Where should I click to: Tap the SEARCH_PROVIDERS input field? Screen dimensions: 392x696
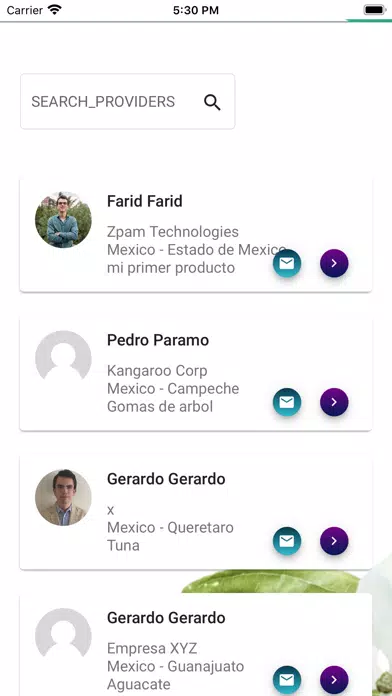127,102
